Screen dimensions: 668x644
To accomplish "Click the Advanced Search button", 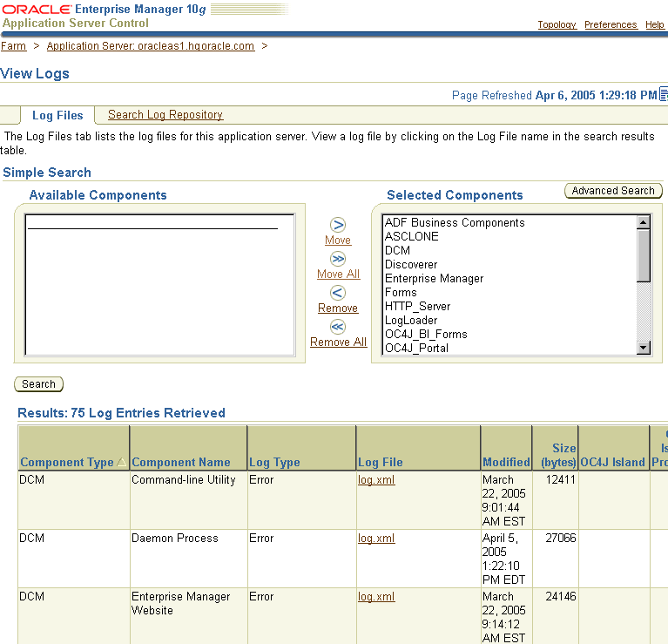I will 613,191.
